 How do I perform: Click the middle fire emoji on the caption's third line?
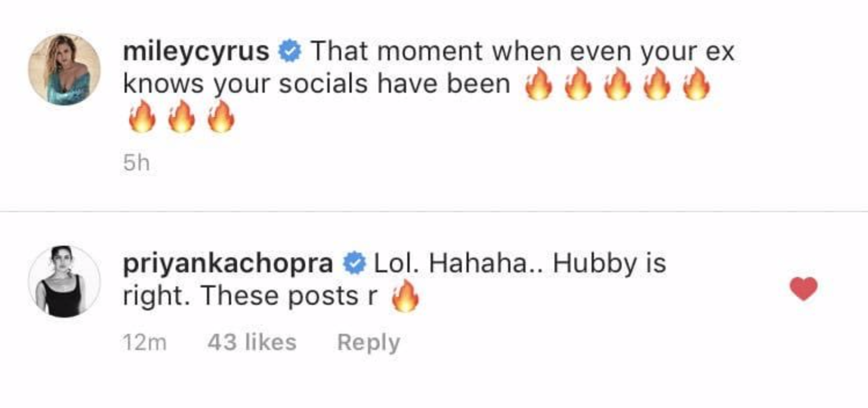(x=181, y=118)
